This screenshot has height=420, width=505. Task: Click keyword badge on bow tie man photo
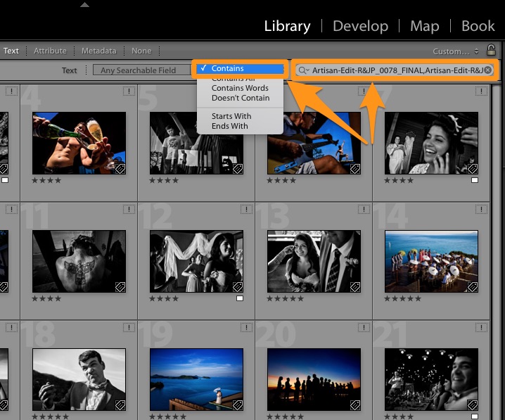click(x=120, y=405)
